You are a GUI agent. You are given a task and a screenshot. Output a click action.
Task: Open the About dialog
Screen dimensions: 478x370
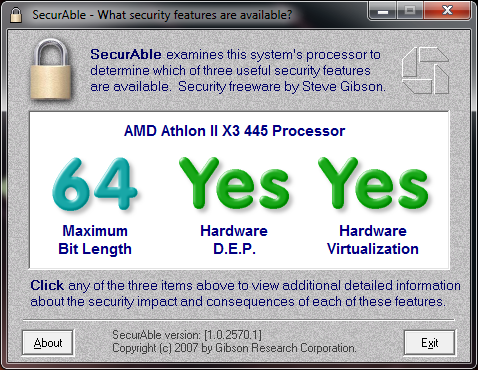(x=48, y=343)
